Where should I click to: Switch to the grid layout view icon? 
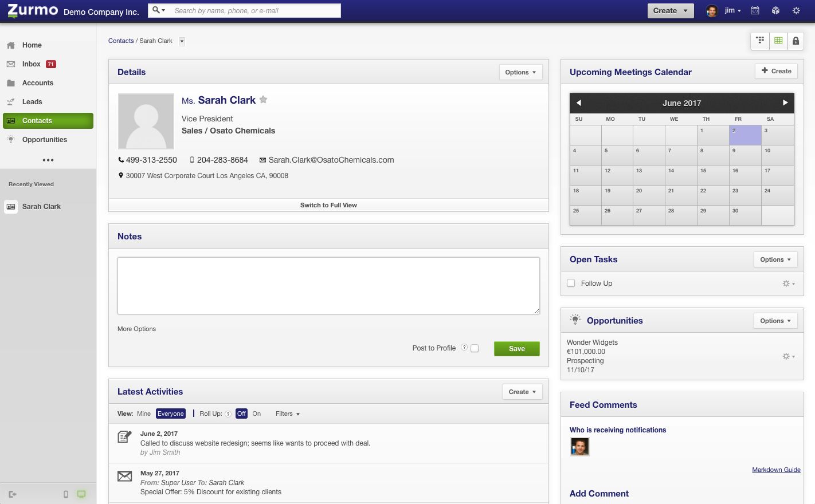pos(778,41)
